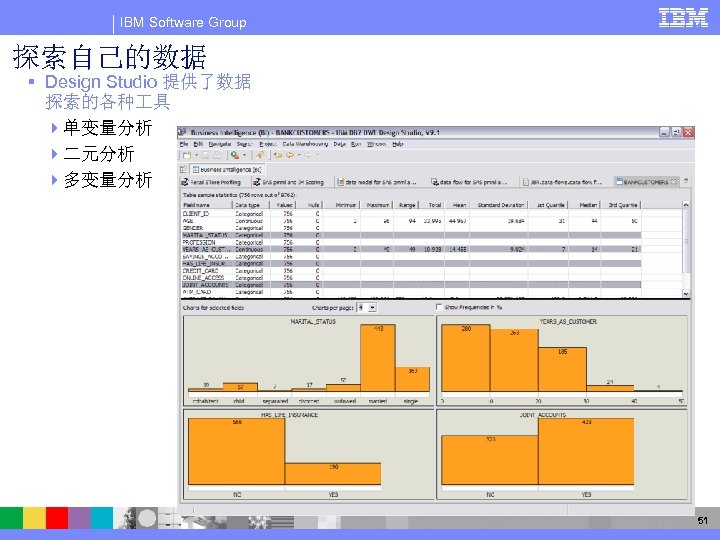Click the last edit location arrow icon
The image size is (720, 540).
pos(278,155)
